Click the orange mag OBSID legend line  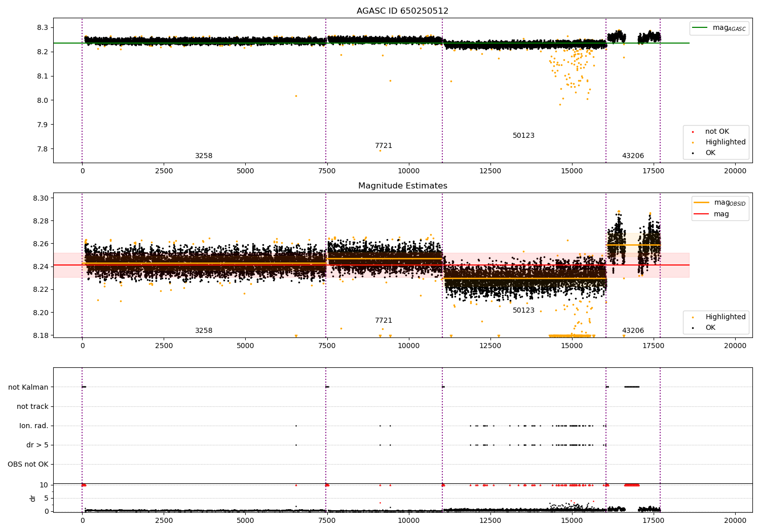coord(702,203)
